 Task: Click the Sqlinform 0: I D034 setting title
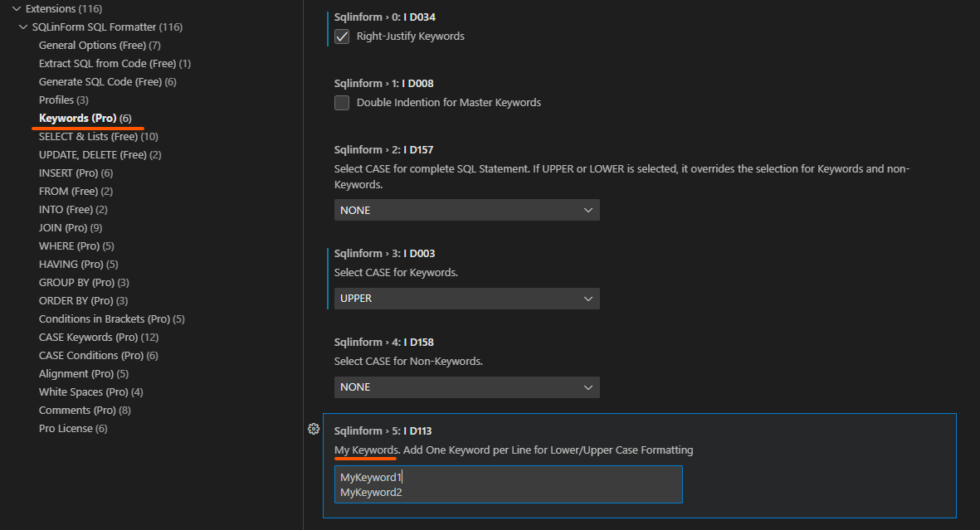coord(384,17)
